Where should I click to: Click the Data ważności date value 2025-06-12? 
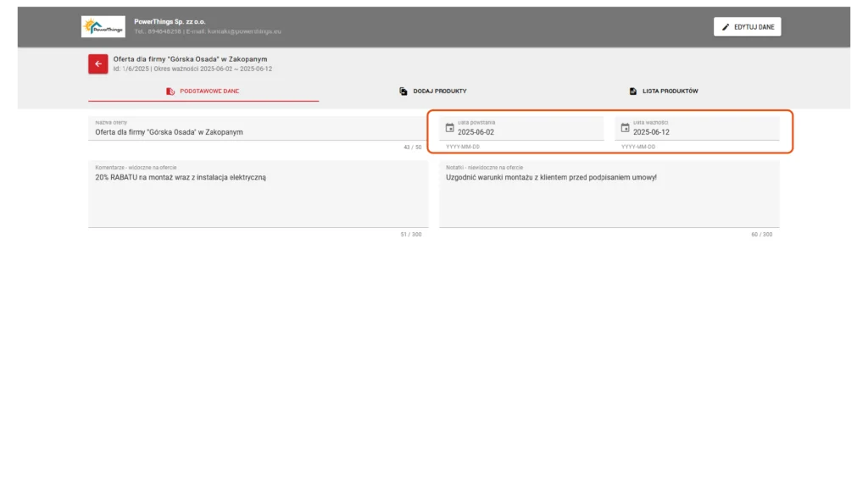(651, 132)
